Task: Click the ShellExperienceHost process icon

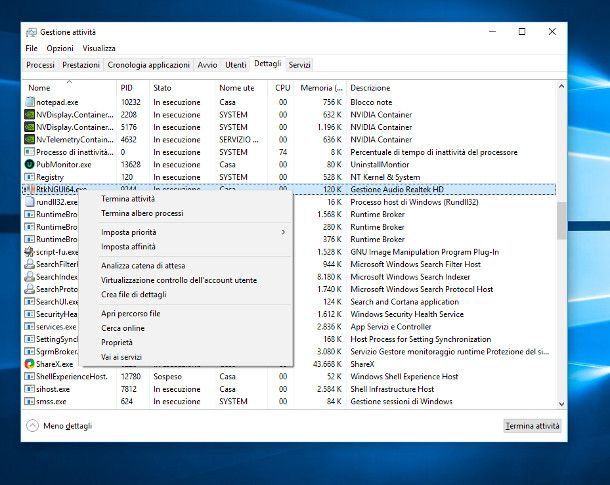Action: click(x=30, y=376)
